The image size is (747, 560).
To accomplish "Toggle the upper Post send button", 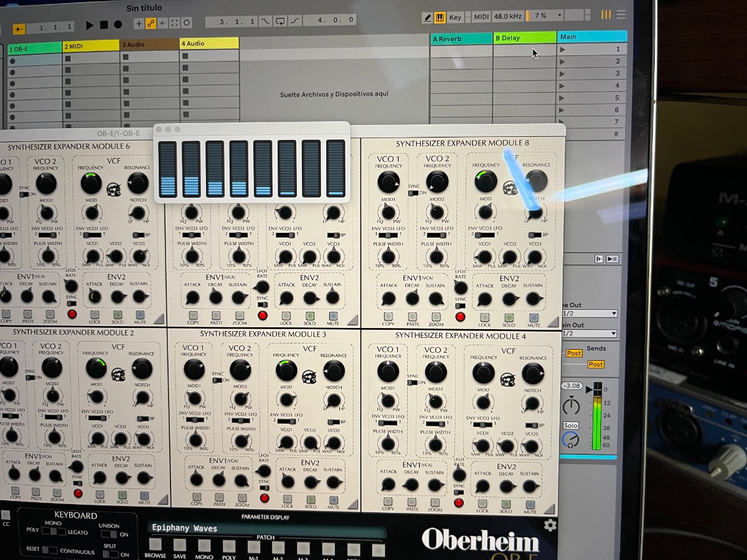I will point(574,353).
